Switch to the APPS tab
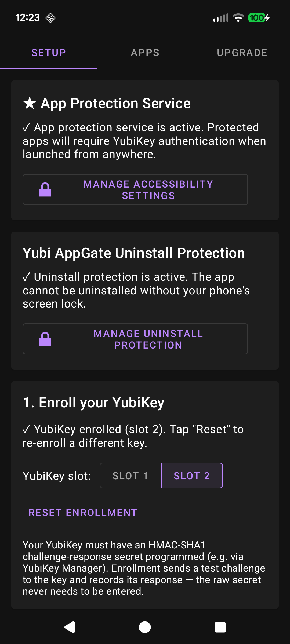The width and height of the screenshot is (290, 644). click(x=145, y=53)
